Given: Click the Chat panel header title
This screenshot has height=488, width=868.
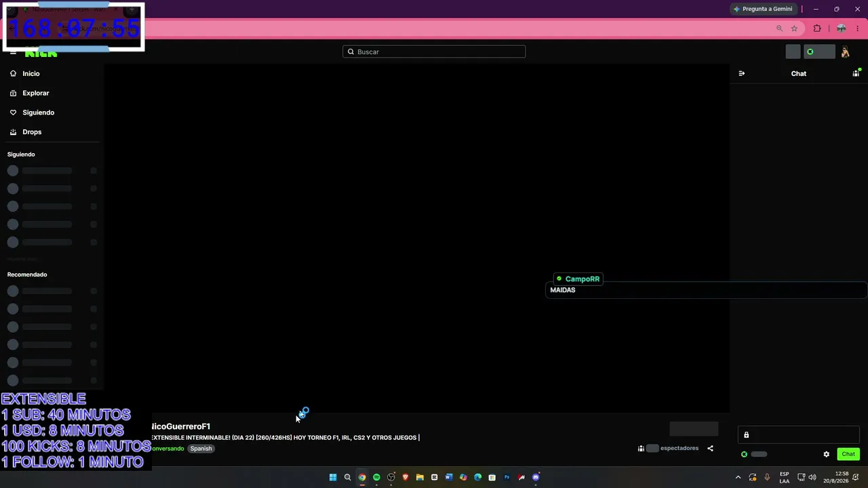Looking at the screenshot, I should click(x=799, y=73).
